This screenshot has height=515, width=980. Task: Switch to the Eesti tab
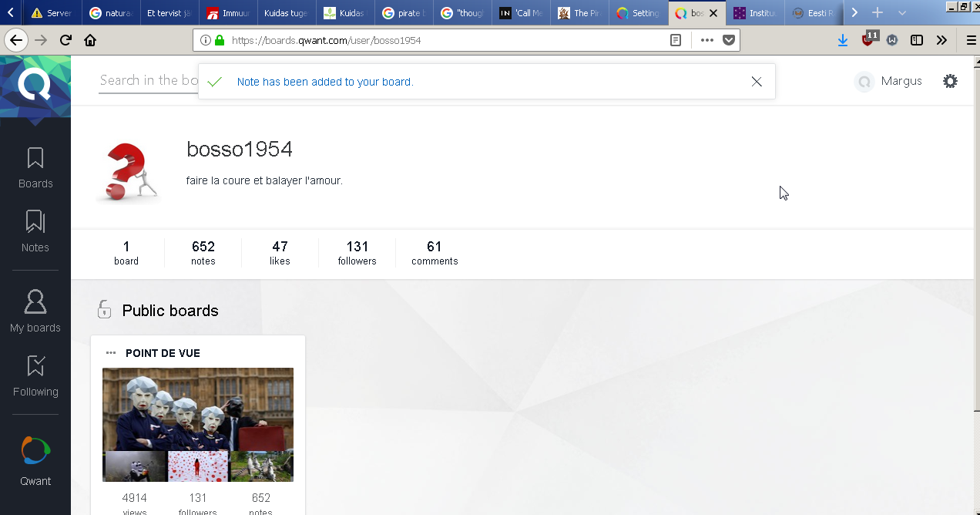(x=814, y=13)
